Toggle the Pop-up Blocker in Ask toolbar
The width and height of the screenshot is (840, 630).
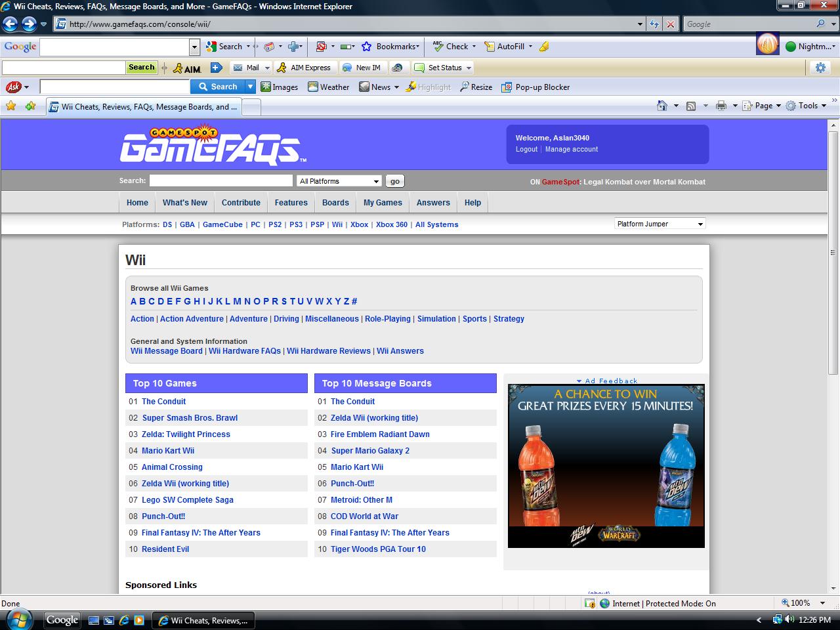click(x=535, y=87)
